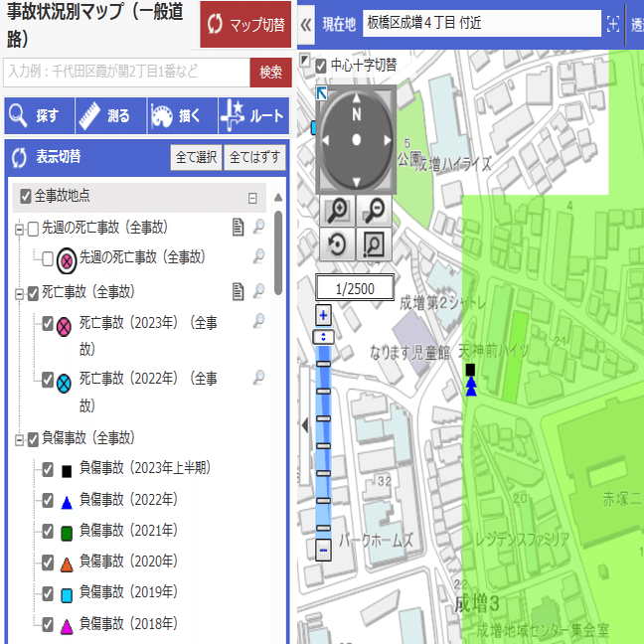Image resolution: width=644 pixels, height=644 pixels.
Task: Collapse the compass panel corner arrow
Action: tap(322, 93)
